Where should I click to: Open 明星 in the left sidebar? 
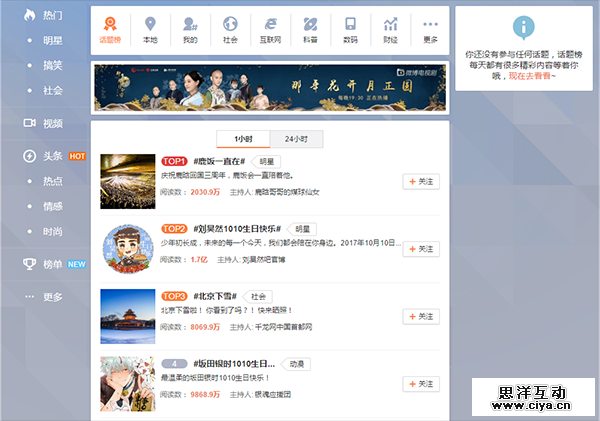pyautogui.click(x=53, y=40)
